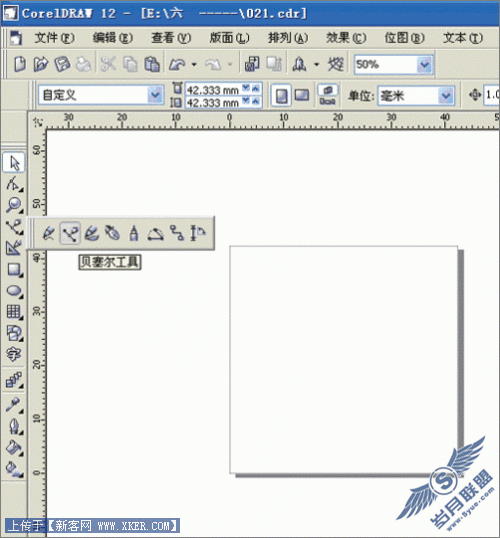Open the 文件(F) menu

tap(54, 38)
